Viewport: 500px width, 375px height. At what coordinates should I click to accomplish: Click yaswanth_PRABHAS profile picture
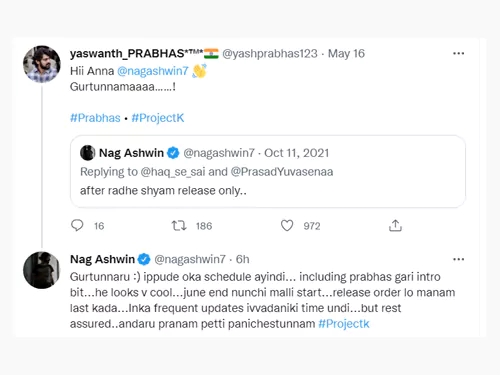click(42, 64)
